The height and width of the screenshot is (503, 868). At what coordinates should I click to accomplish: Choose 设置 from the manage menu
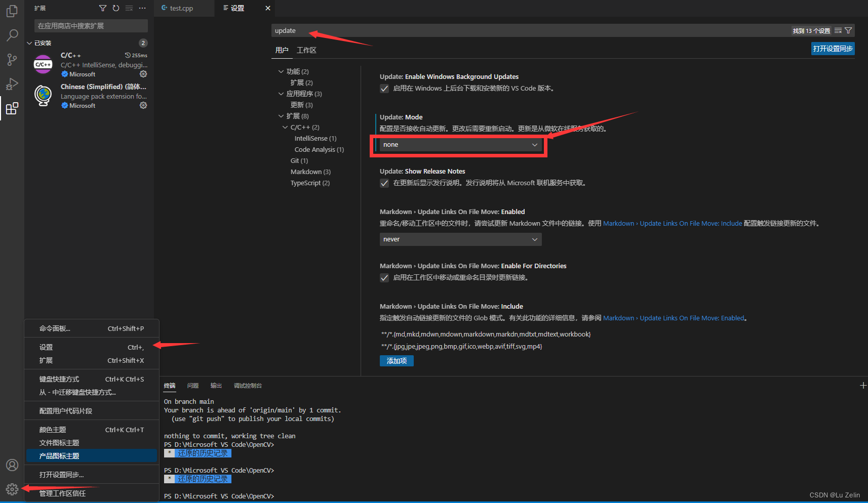(x=92, y=347)
